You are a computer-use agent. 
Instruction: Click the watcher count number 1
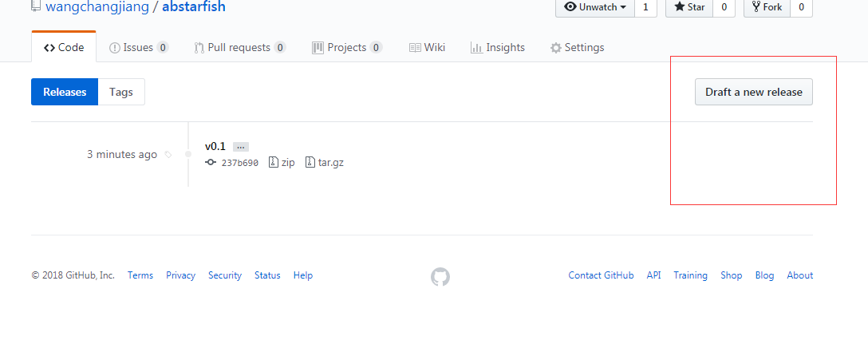(645, 7)
